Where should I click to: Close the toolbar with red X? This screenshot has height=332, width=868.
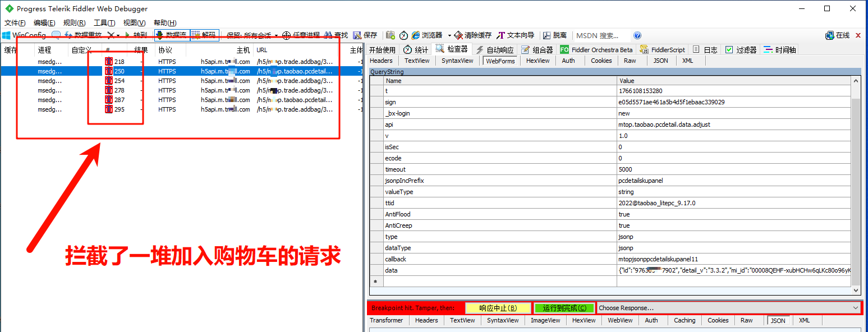click(858, 35)
